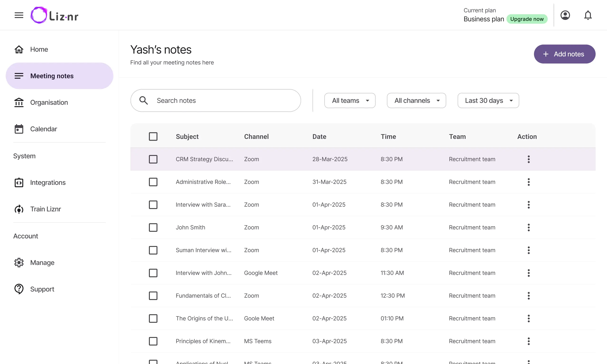
Task: Click the Upgrade now badge
Action: coord(527,19)
